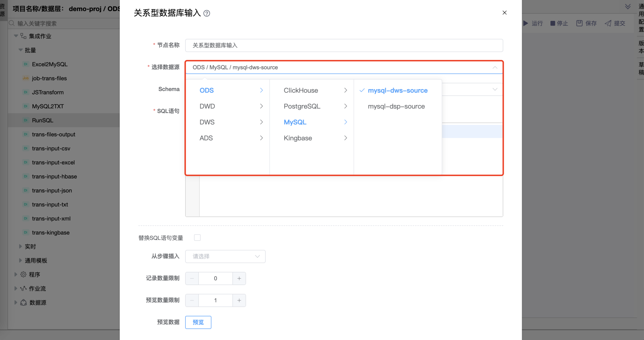Collapse the 批量 tree folder
644x340 pixels.
20,50
